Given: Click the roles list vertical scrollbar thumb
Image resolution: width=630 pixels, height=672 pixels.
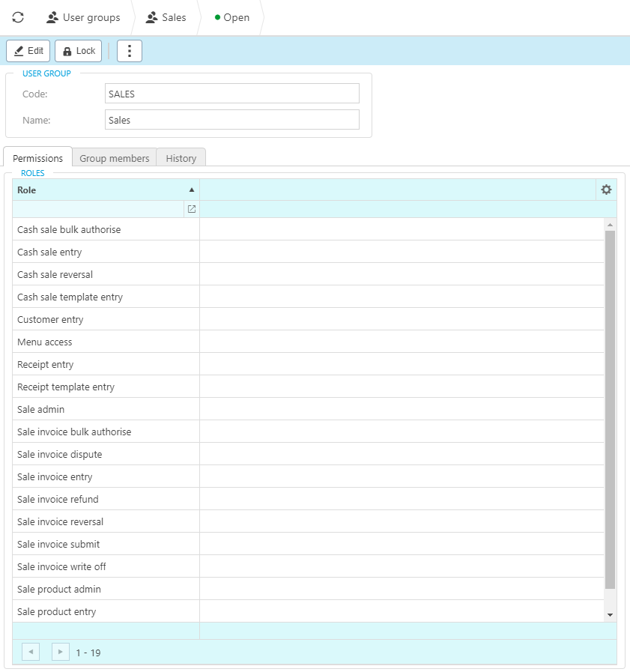Looking at the screenshot, I should 610,409.
